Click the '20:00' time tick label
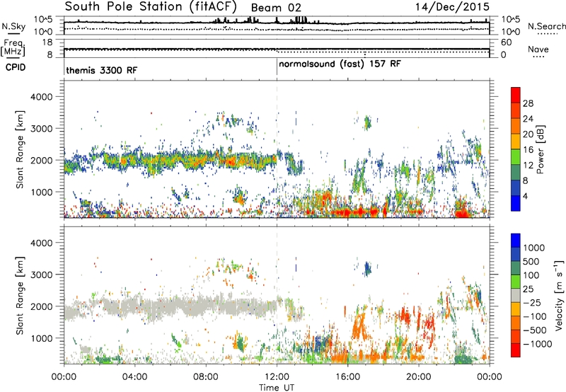Screen dimensions: 566x392 tap(418, 377)
